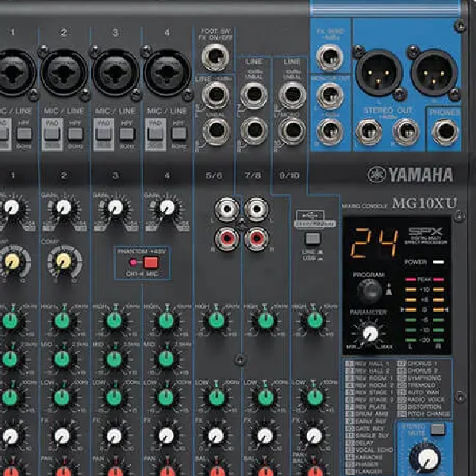
Task: Click the PROGRAM selector knob
Action: click(x=370, y=291)
